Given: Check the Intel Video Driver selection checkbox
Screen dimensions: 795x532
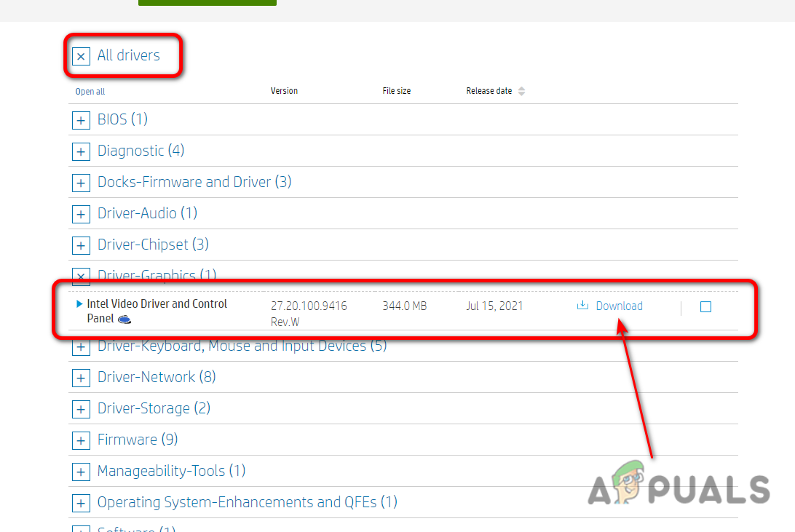Looking at the screenshot, I should tap(705, 306).
